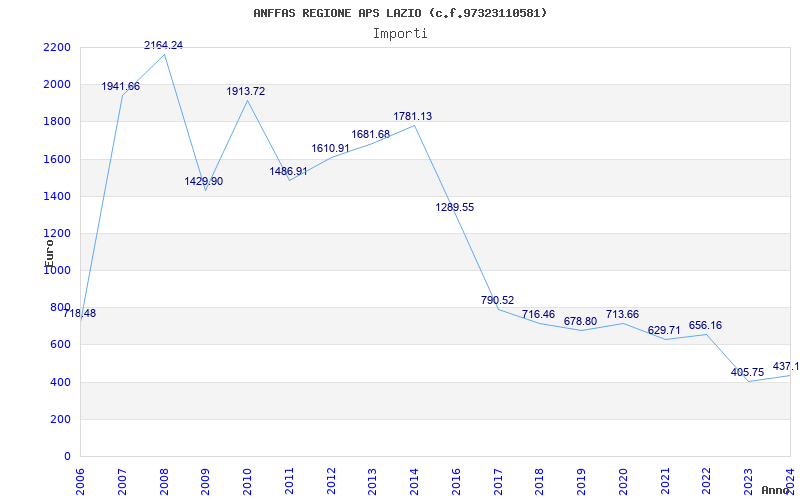The width and height of the screenshot is (800, 500).
Task: Click the x-axis year 2020
Action: pos(623,481)
